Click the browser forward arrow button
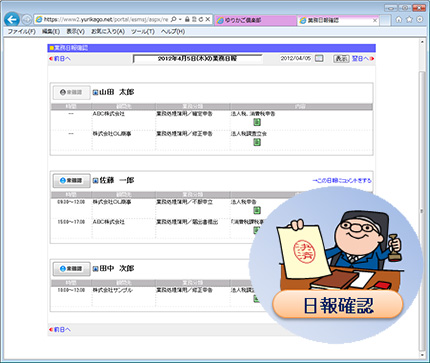This screenshot has height=363, width=430. 27,20
